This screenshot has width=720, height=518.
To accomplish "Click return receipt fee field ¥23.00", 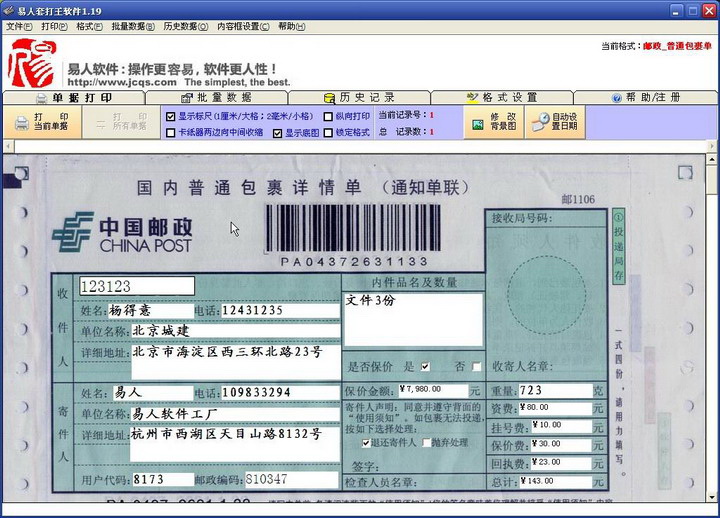I will pos(561,463).
